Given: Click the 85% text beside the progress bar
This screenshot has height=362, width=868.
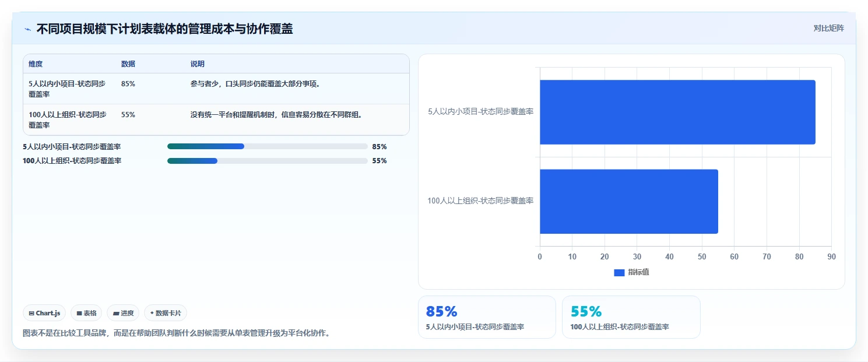Looking at the screenshot, I should pos(379,147).
